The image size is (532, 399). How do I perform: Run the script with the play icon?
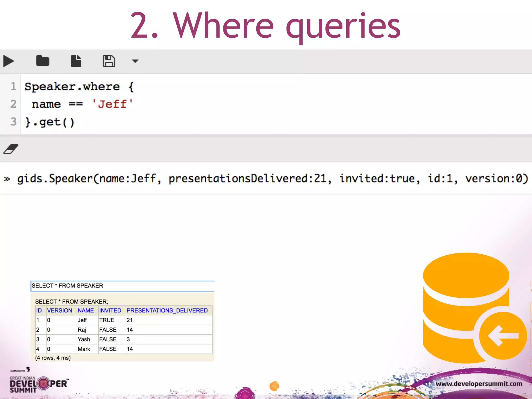point(9,61)
